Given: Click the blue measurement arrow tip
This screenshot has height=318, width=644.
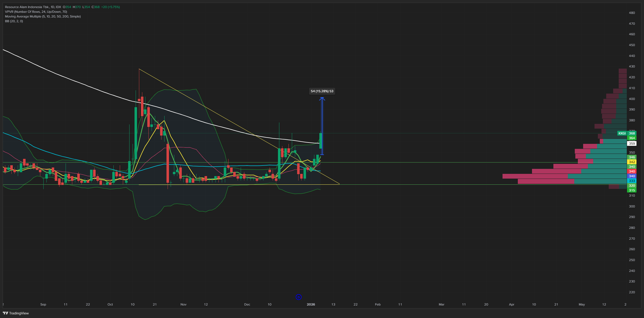Looking at the screenshot, I should tap(322, 98).
